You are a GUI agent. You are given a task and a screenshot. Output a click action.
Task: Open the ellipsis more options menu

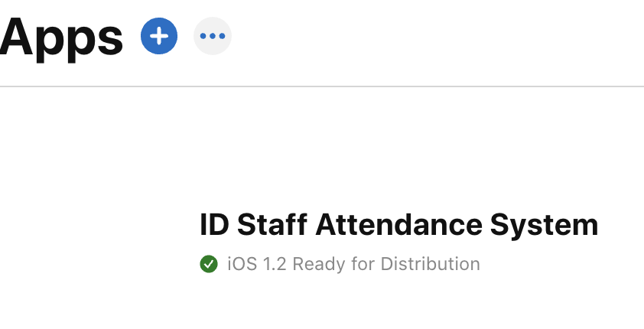pos(212,36)
